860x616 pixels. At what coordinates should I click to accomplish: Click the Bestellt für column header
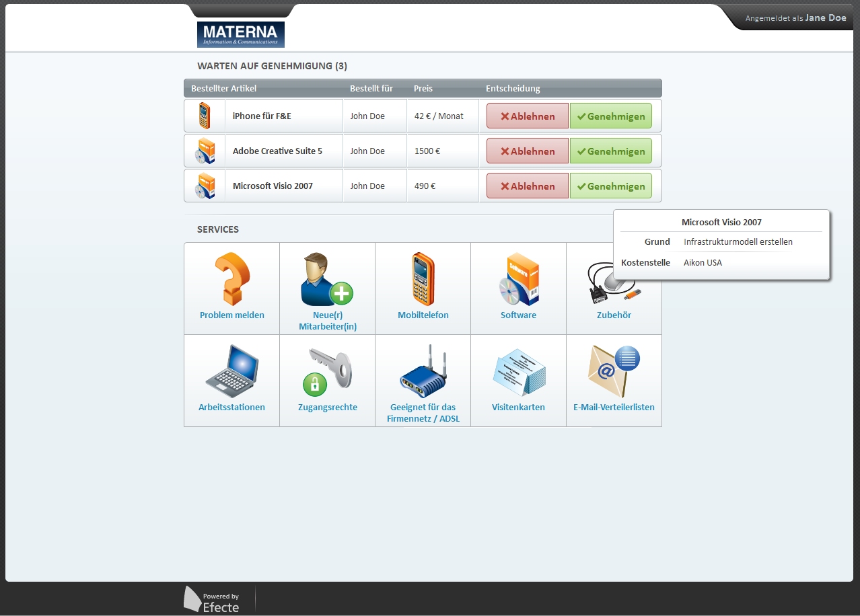pos(371,88)
